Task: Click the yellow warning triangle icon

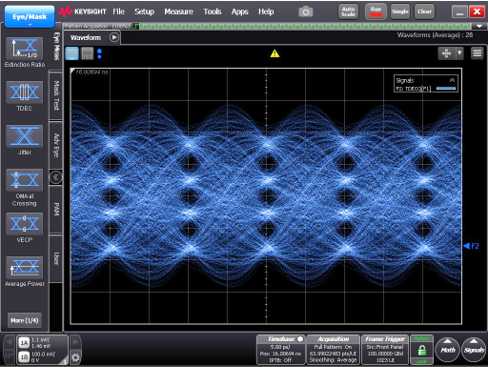Action: tap(275, 53)
